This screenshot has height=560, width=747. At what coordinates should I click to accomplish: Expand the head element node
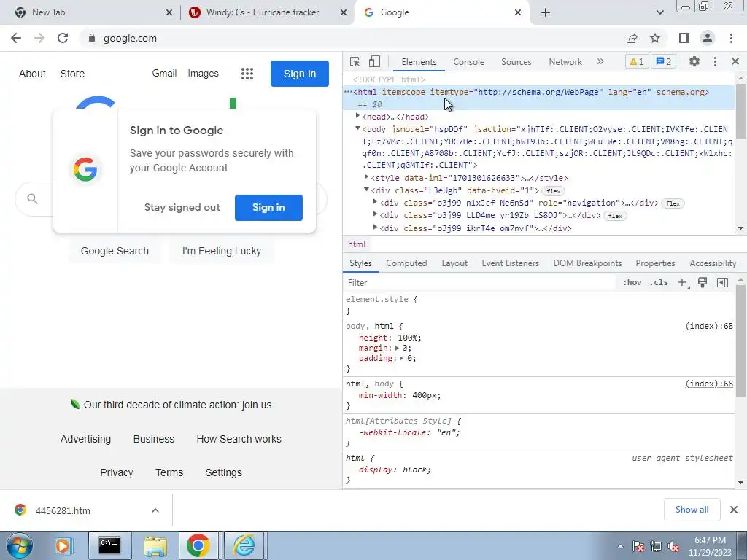point(357,116)
